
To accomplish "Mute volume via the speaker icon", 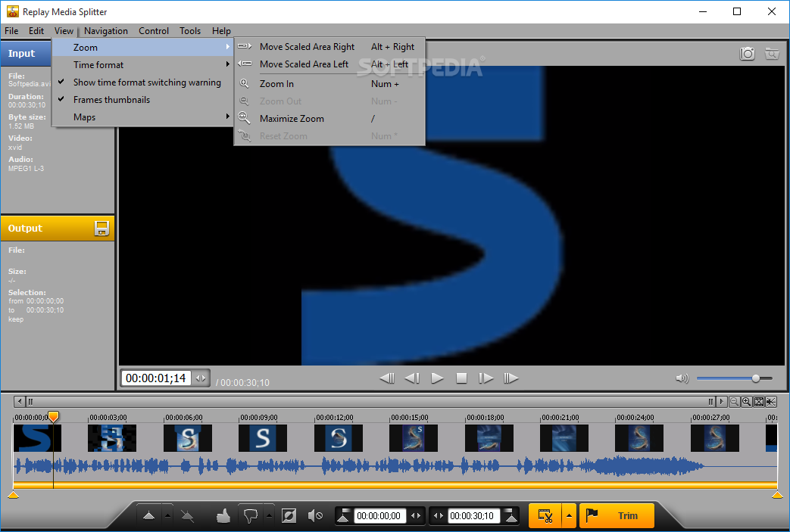I will [x=682, y=378].
